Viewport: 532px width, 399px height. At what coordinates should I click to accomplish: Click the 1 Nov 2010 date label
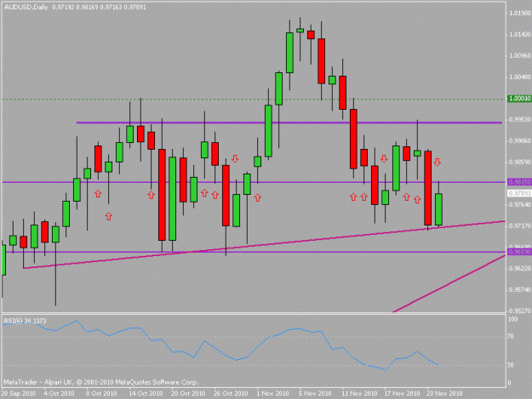coord(272,393)
